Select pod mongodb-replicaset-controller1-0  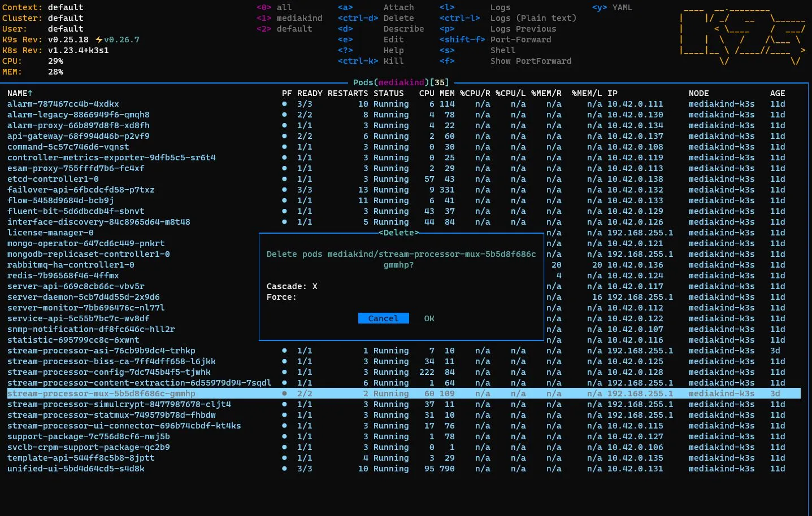tap(88, 254)
